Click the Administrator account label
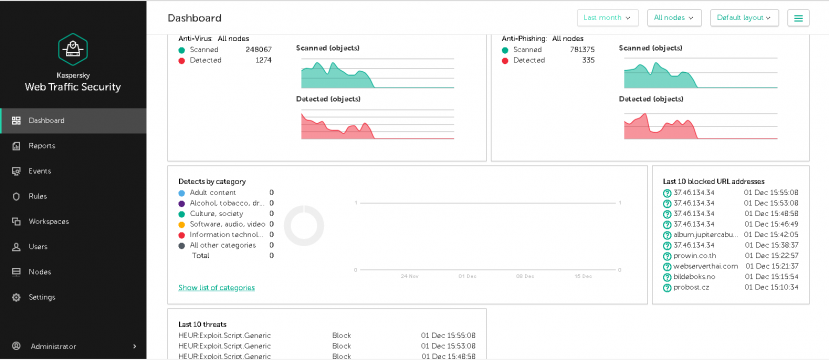Image resolution: width=829 pixels, height=360 pixels. coord(53,346)
